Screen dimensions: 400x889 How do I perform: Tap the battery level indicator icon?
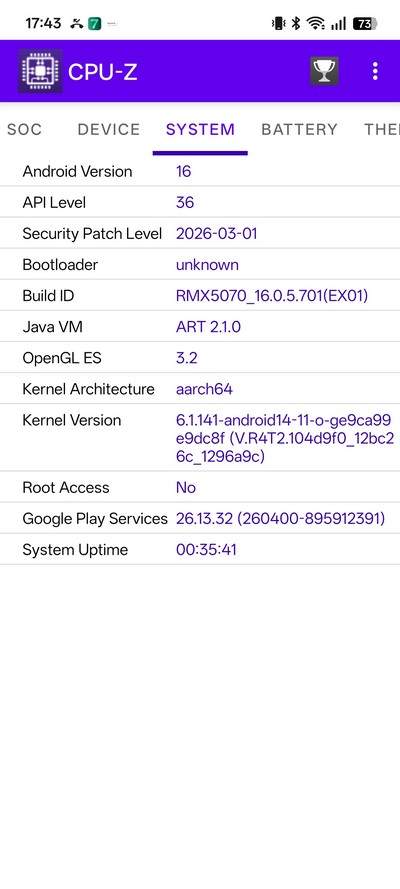pos(365,23)
